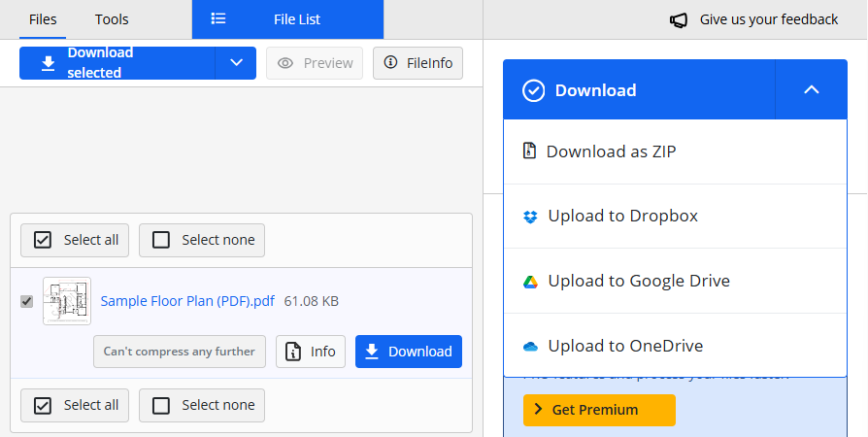Screen dimensions: 868x437
Task: Toggle the Sample Floor Plan file checkbox
Action: [26, 301]
